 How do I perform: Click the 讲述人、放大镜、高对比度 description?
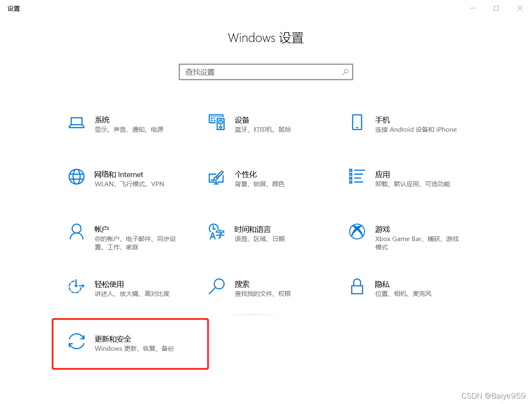(x=132, y=294)
